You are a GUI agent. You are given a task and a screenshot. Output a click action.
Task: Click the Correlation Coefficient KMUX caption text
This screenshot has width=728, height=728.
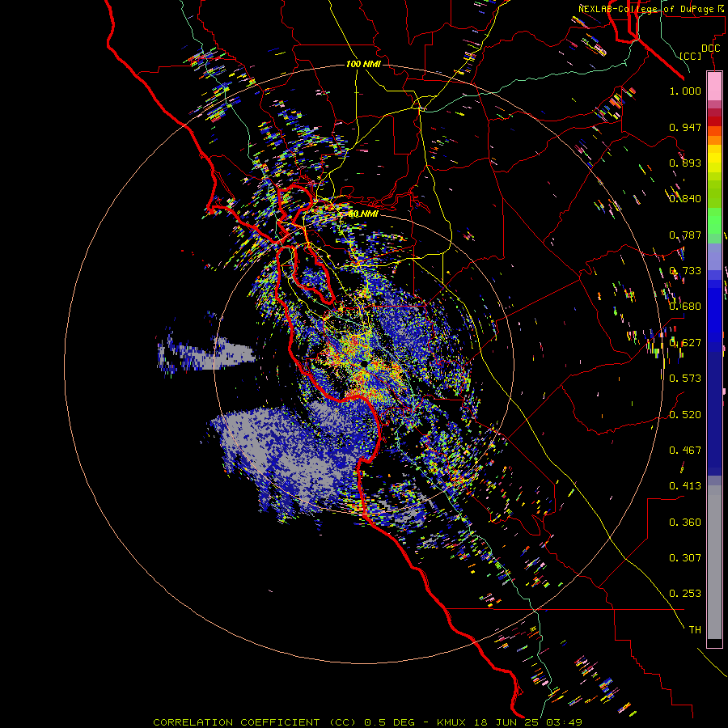367,722
